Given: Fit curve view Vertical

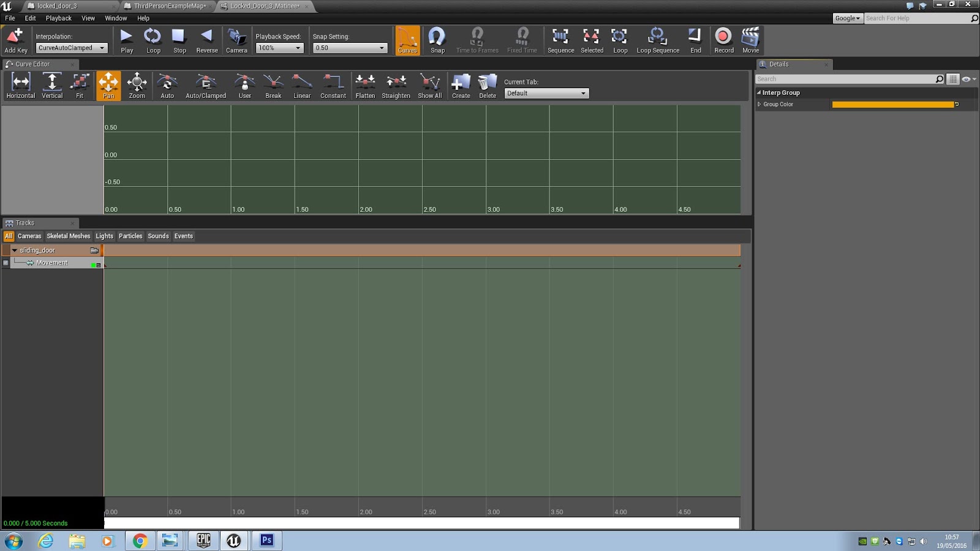Looking at the screenshot, I should click(52, 86).
